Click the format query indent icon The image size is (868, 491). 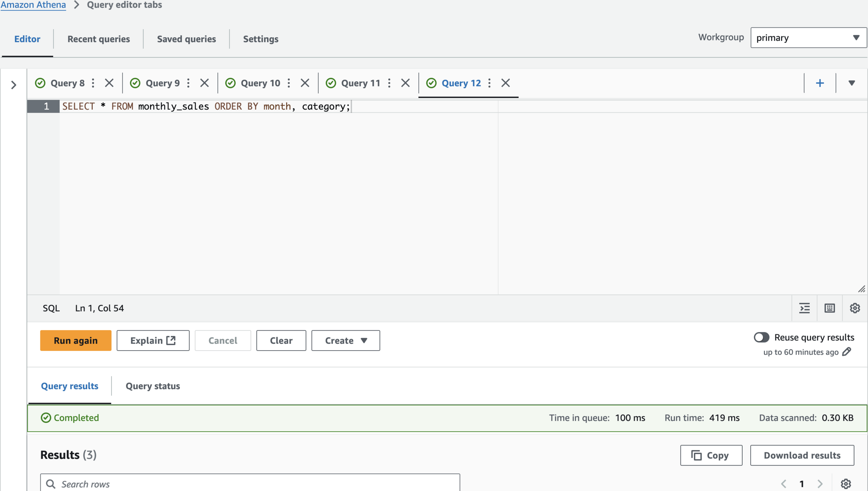click(x=804, y=308)
